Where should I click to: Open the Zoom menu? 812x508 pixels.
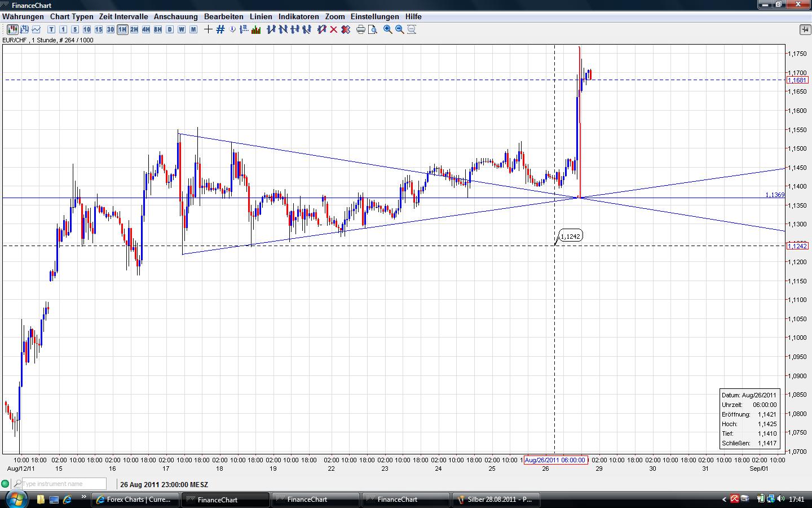coord(335,16)
